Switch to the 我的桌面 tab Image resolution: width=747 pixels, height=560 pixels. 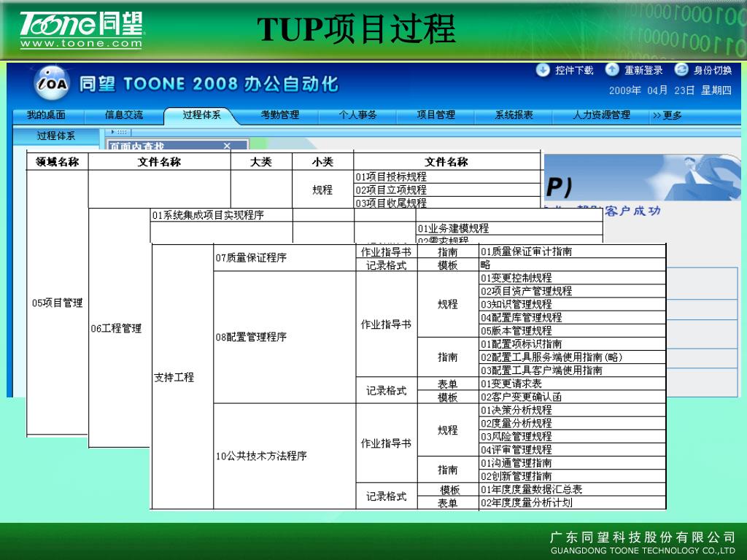point(46,114)
